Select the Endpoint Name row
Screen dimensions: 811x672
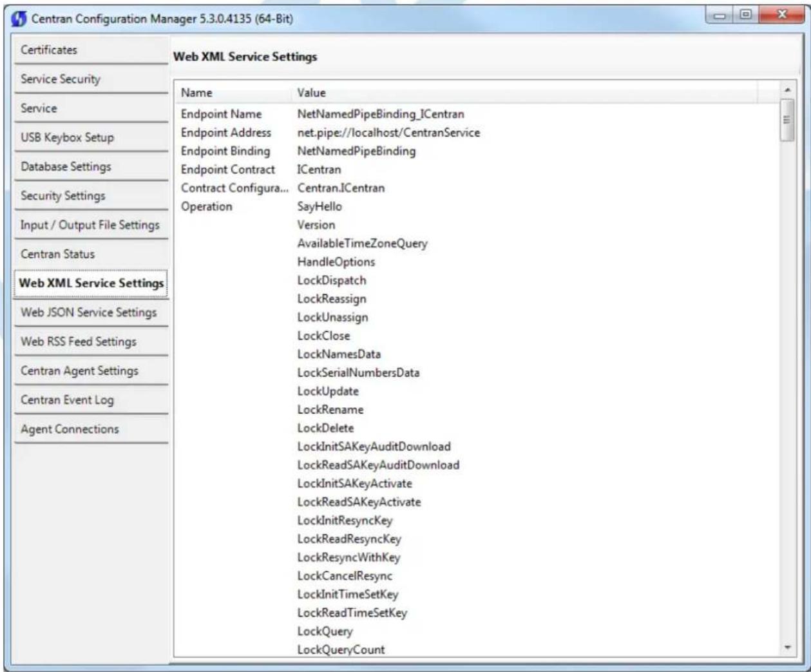[477, 114]
